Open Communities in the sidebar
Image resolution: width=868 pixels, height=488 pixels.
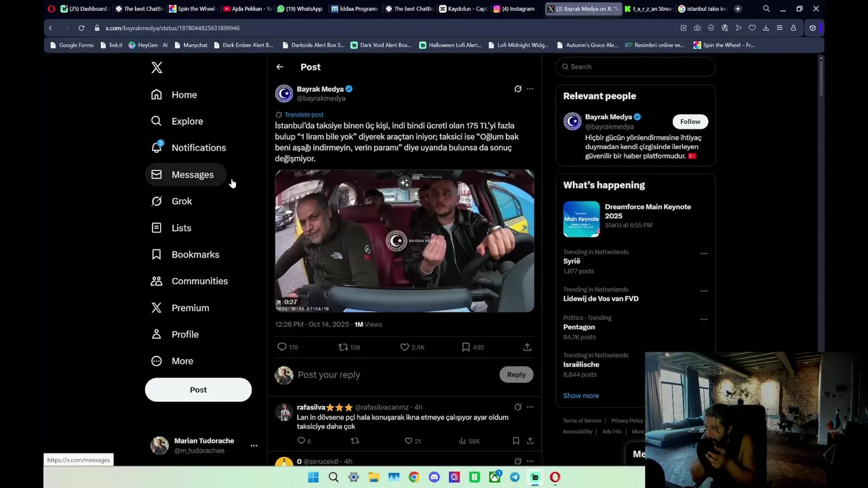click(x=189, y=281)
